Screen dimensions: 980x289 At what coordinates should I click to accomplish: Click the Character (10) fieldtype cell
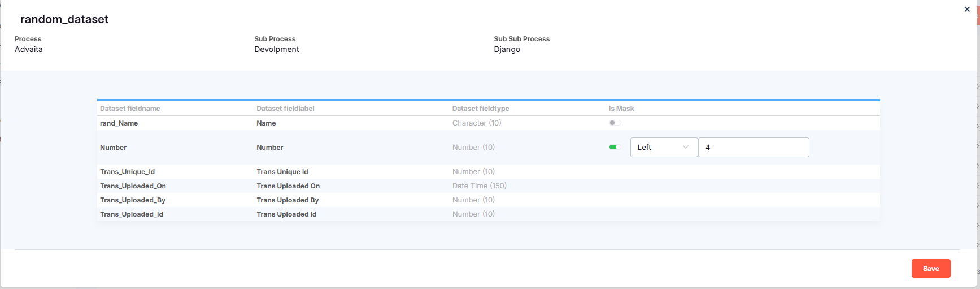point(477,123)
